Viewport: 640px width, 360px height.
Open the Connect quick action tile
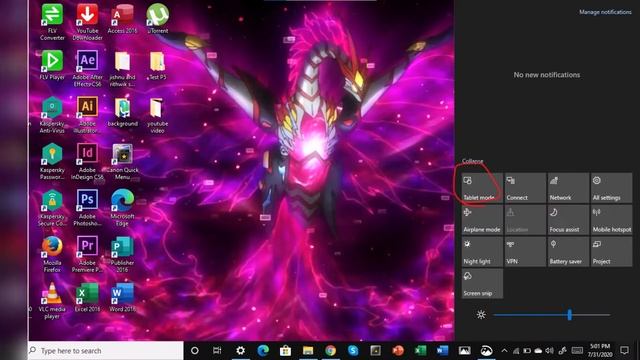tap(525, 188)
